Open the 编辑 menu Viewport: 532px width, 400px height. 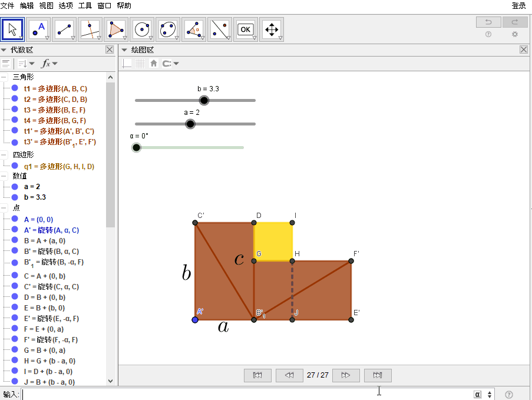coord(27,6)
